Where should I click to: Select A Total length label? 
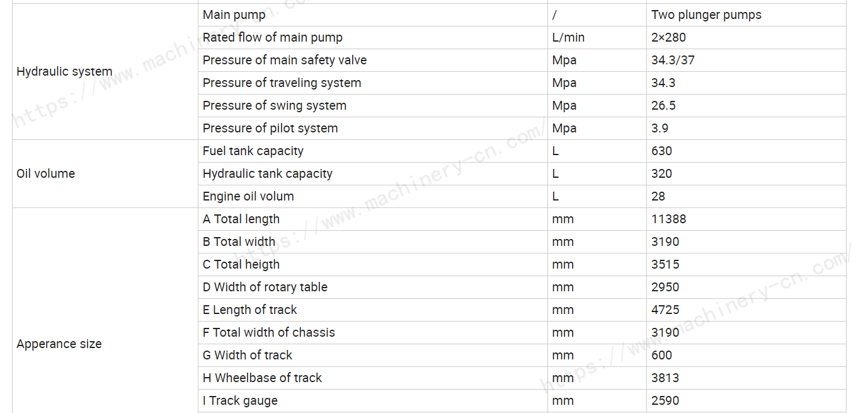(x=241, y=219)
